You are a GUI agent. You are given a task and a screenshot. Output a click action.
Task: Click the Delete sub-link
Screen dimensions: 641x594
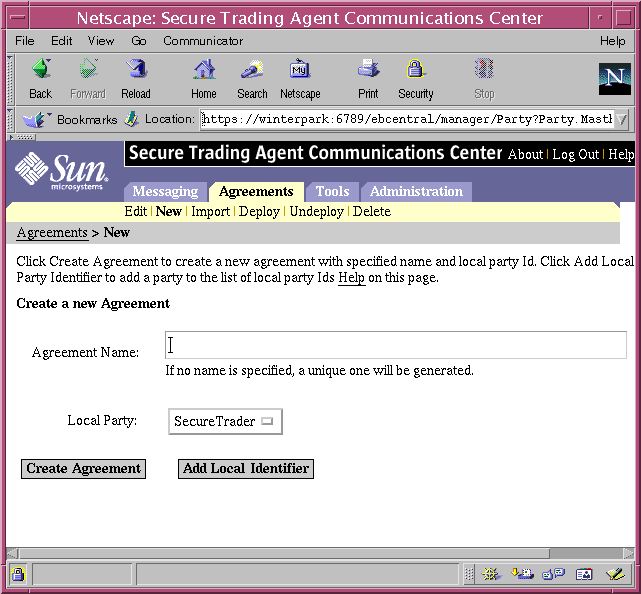pyautogui.click(x=372, y=211)
